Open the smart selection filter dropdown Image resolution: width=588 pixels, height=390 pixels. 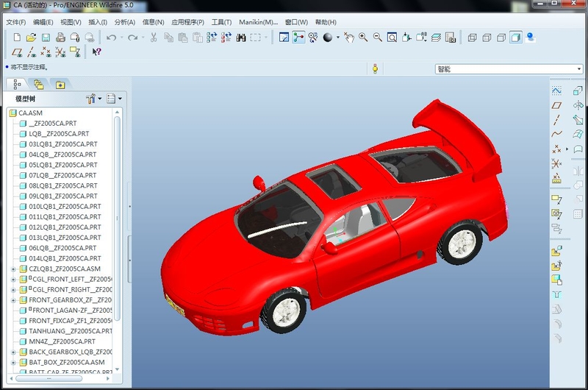[579, 69]
